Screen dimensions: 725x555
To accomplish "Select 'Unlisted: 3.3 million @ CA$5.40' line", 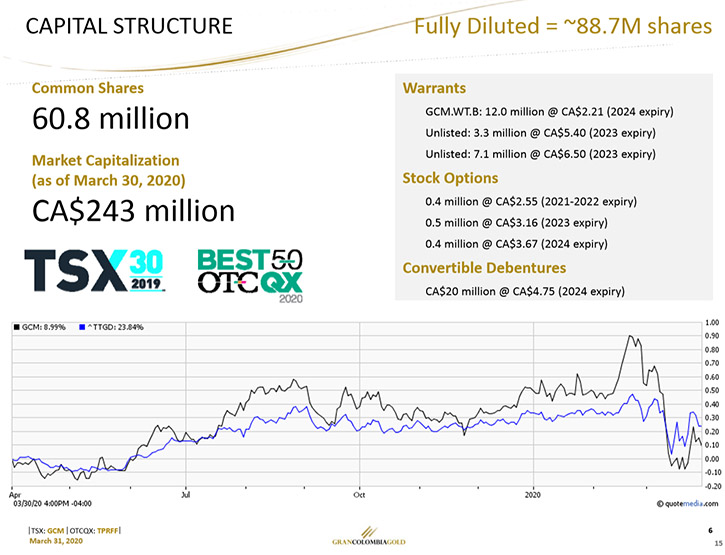I will pyautogui.click(x=541, y=133).
